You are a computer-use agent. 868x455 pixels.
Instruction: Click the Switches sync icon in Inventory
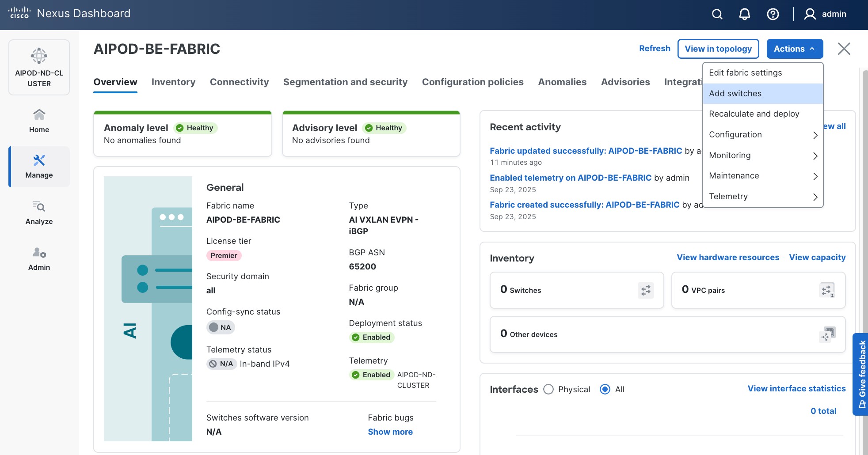click(646, 290)
